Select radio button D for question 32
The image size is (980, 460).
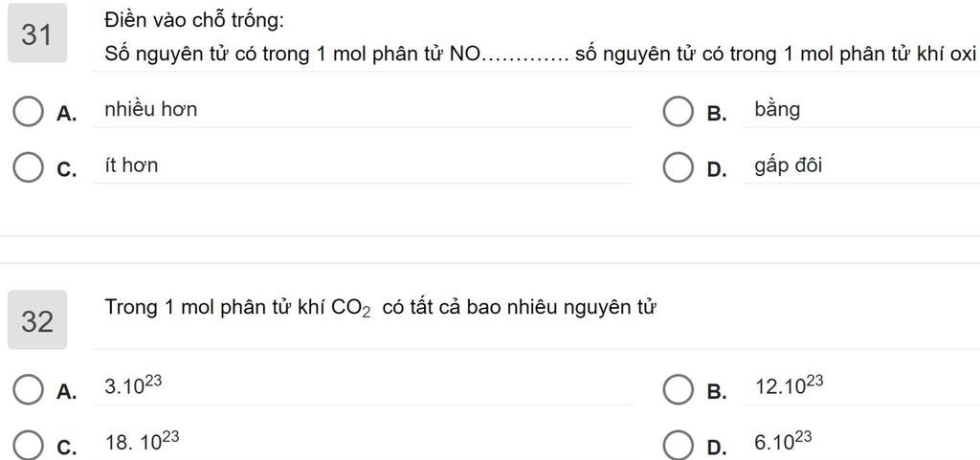coord(679,446)
